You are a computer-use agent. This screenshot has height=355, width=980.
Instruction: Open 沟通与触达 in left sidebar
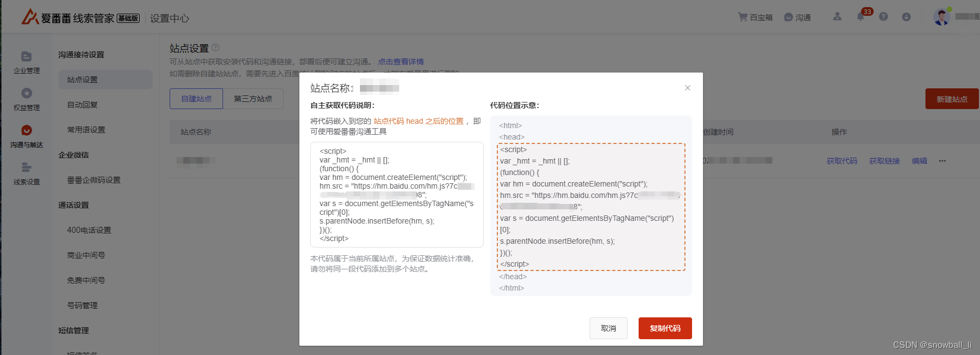click(27, 137)
